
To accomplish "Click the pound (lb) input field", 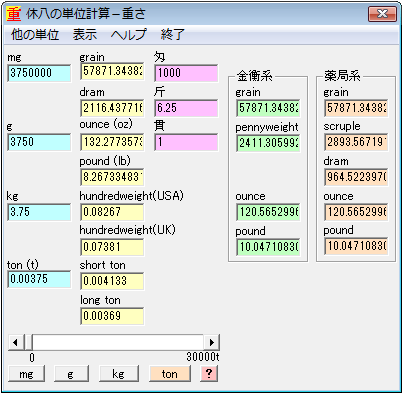I will (x=112, y=177).
